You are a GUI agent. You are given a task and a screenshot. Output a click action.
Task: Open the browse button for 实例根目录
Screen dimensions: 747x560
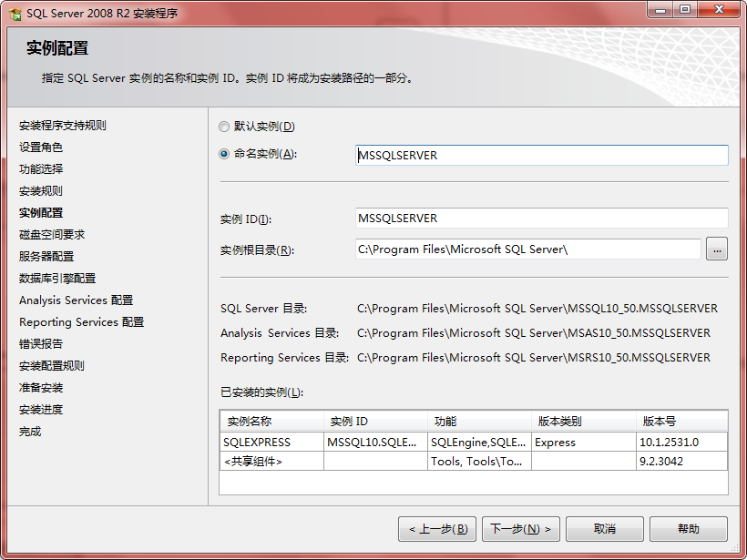click(x=715, y=249)
